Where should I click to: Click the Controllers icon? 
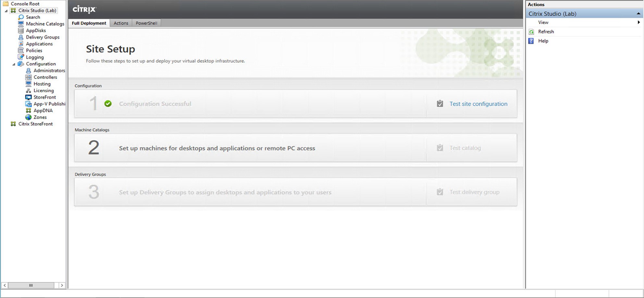tap(29, 77)
